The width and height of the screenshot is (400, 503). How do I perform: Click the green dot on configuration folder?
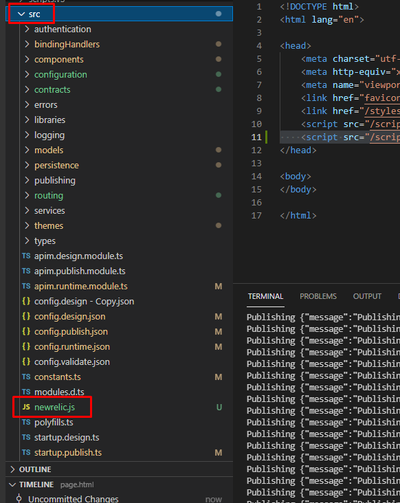click(x=218, y=74)
